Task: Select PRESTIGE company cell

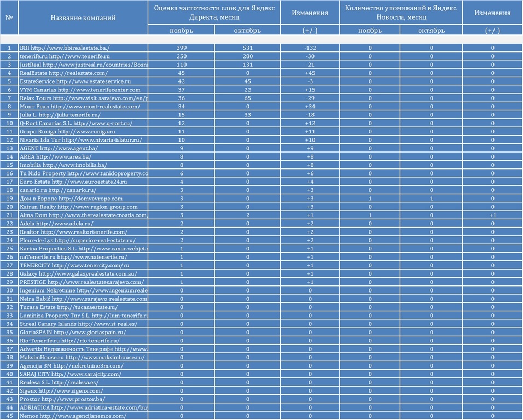Action: pos(83,282)
